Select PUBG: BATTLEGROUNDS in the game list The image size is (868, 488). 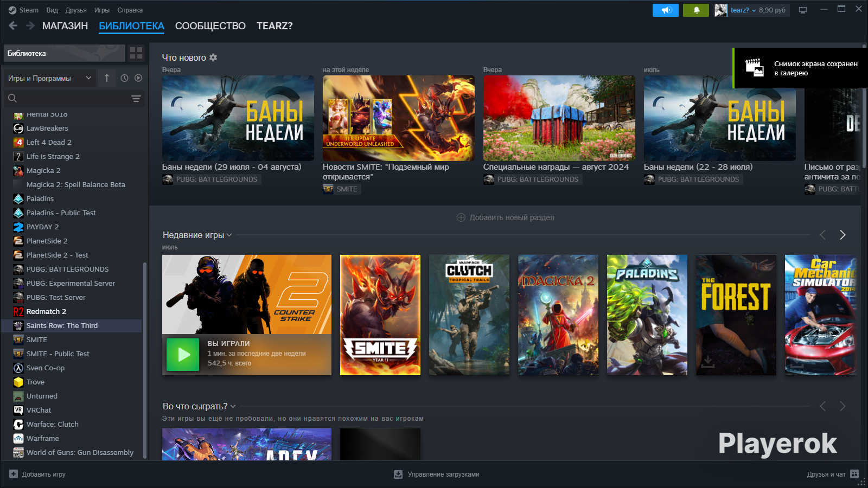tap(72, 269)
